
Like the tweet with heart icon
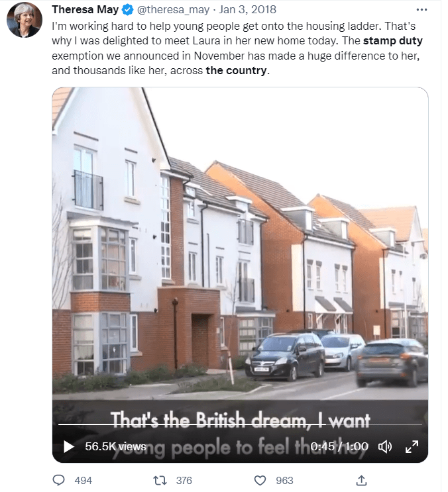[260, 480]
